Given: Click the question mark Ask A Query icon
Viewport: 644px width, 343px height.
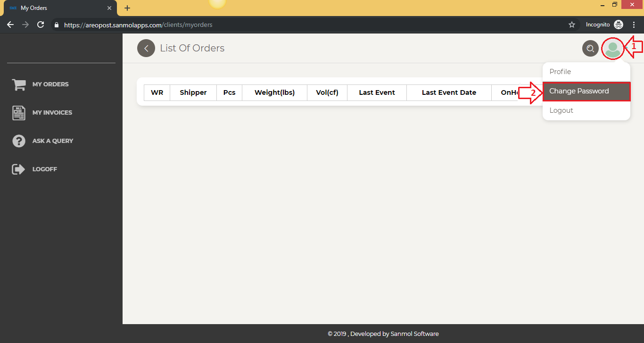Looking at the screenshot, I should [19, 141].
